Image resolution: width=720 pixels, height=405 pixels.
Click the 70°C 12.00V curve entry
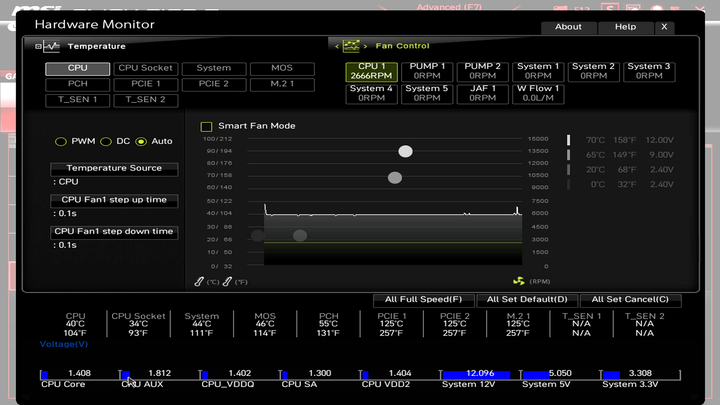click(x=621, y=140)
